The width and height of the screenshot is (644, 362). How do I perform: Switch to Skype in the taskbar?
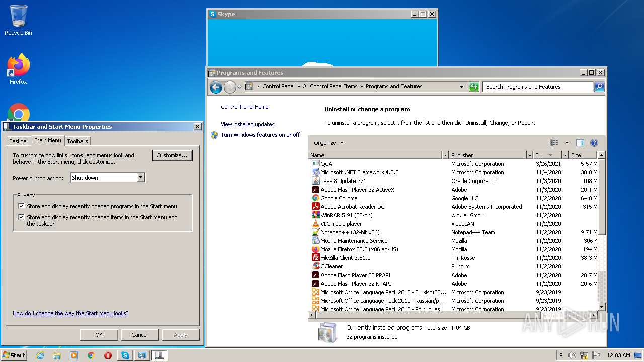(125, 355)
